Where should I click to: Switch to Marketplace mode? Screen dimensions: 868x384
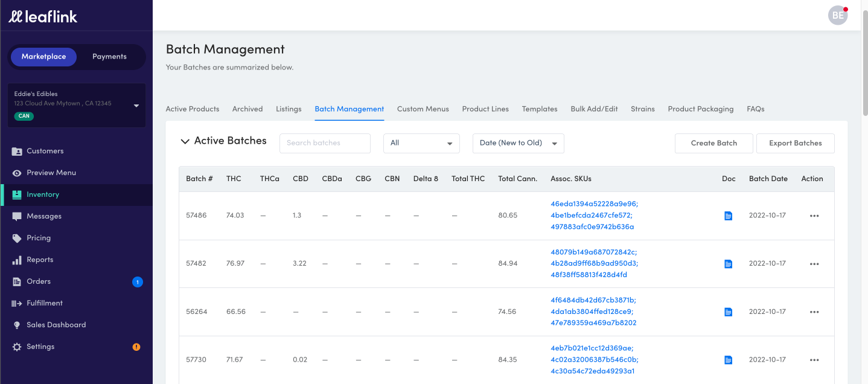coord(43,57)
